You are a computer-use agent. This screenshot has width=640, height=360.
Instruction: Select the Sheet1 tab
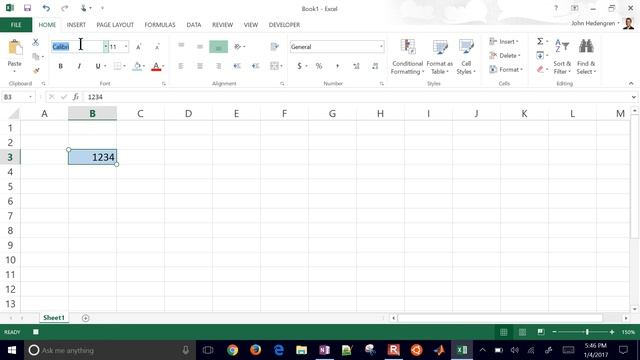pos(54,318)
